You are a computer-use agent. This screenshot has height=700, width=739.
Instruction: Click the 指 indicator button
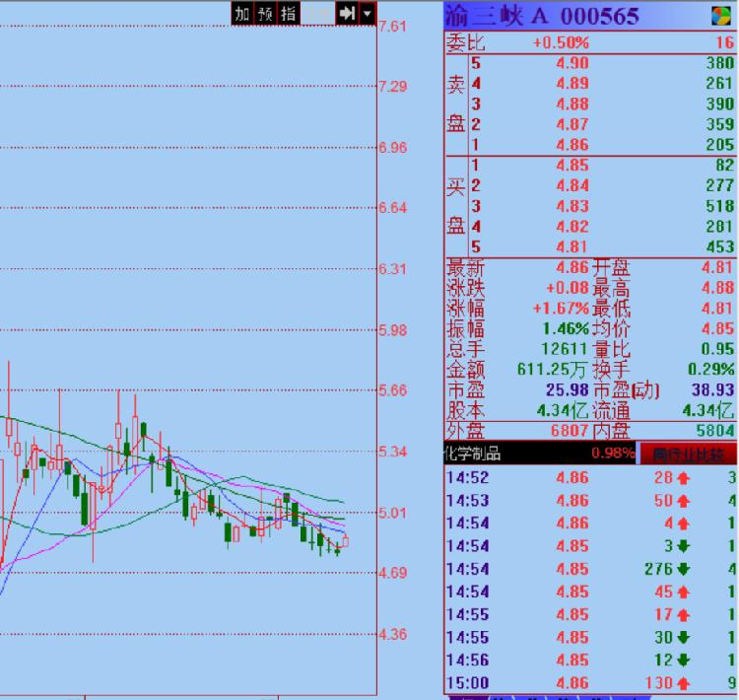(x=289, y=13)
